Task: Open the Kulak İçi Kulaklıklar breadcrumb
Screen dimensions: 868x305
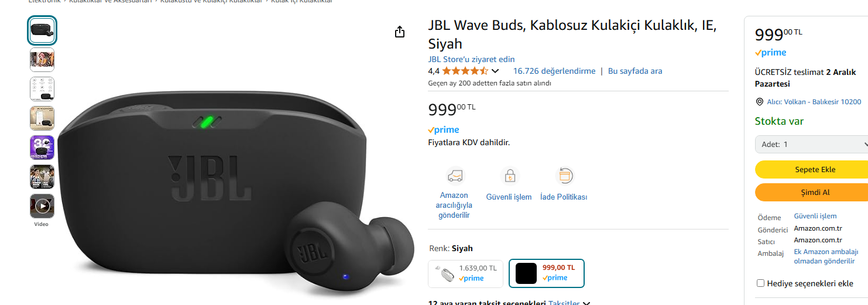Action: (301, 2)
